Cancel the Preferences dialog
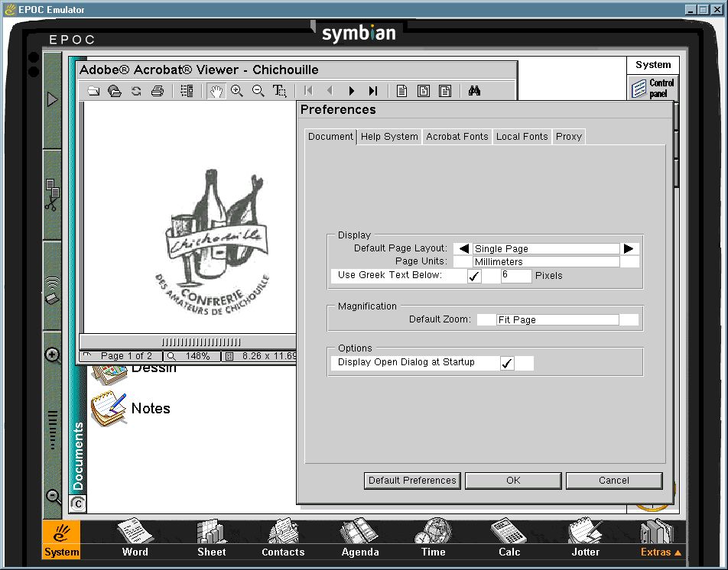Image resolution: width=728 pixels, height=570 pixels. click(x=614, y=481)
